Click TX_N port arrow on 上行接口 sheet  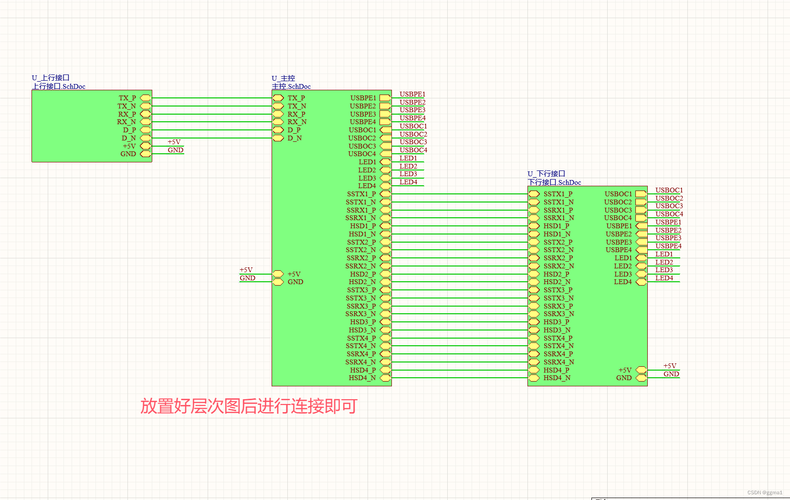pyautogui.click(x=146, y=106)
